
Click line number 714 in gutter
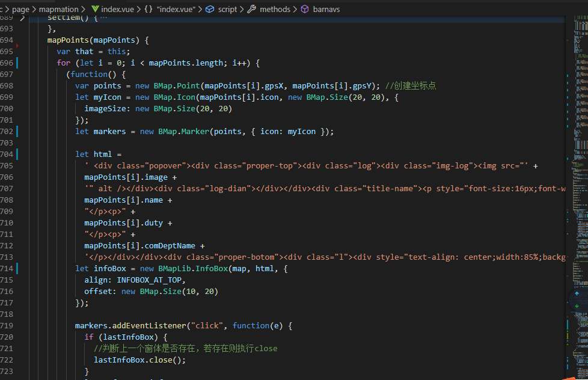pyautogui.click(x=7, y=269)
